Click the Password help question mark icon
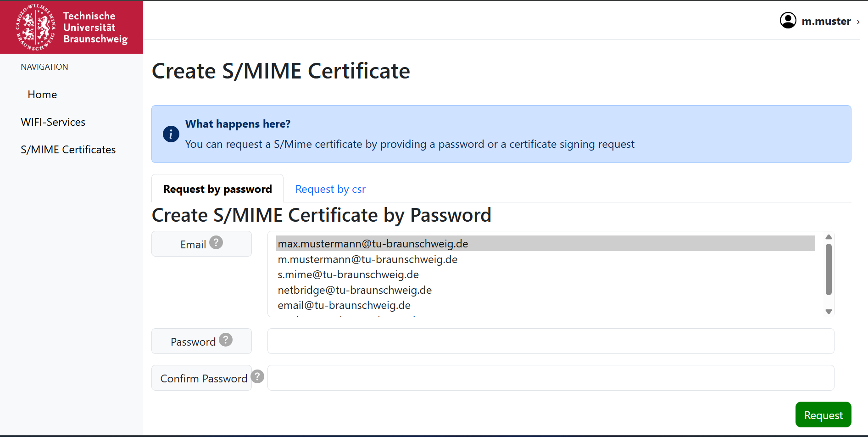The image size is (868, 437). coord(226,340)
